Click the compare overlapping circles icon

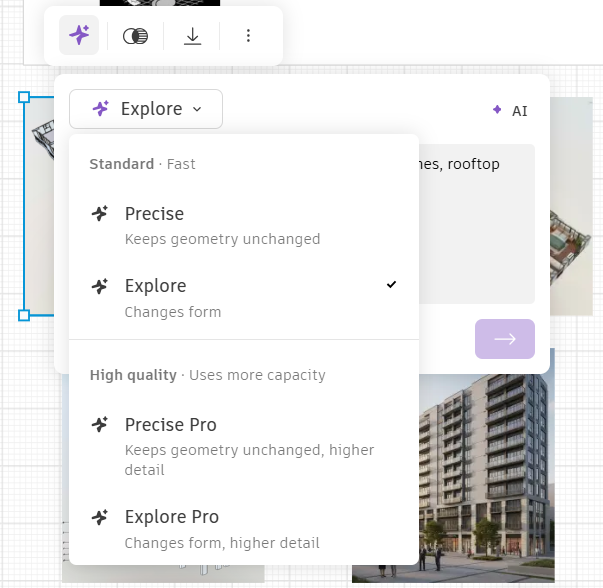(135, 36)
